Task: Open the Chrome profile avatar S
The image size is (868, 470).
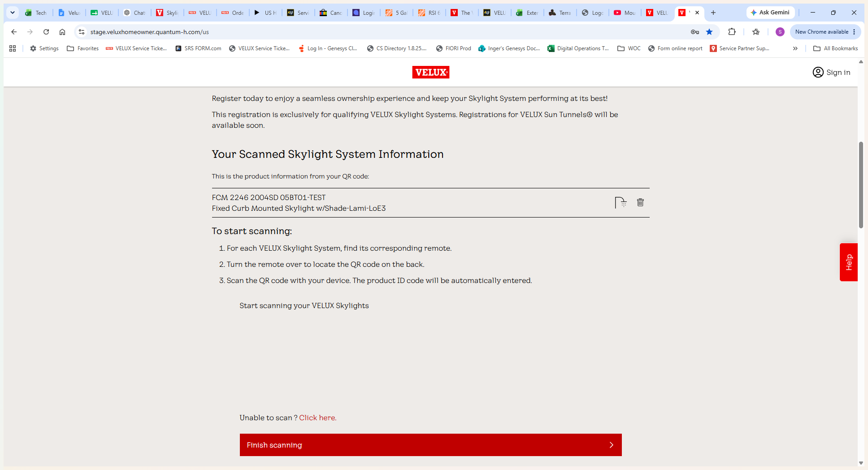Action: 780,32
